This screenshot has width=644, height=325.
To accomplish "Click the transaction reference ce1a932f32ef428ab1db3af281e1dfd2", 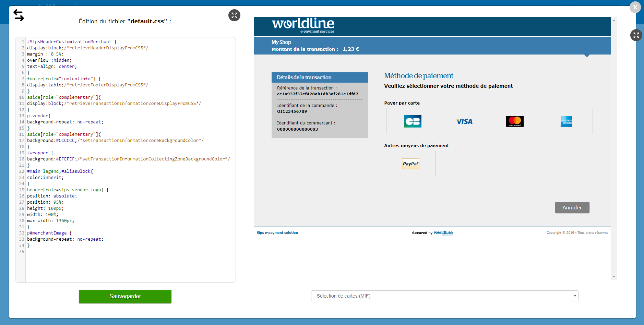I will [318, 94].
